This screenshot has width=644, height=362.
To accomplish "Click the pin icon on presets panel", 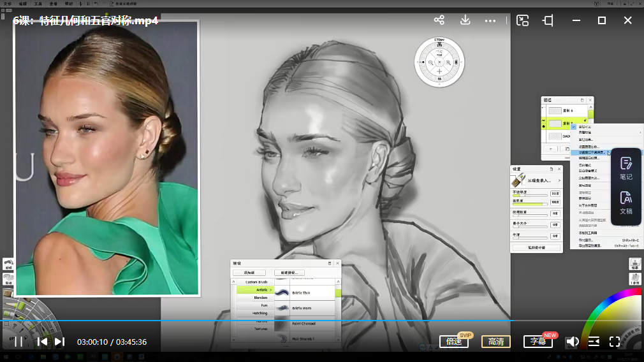I will 330,263.
